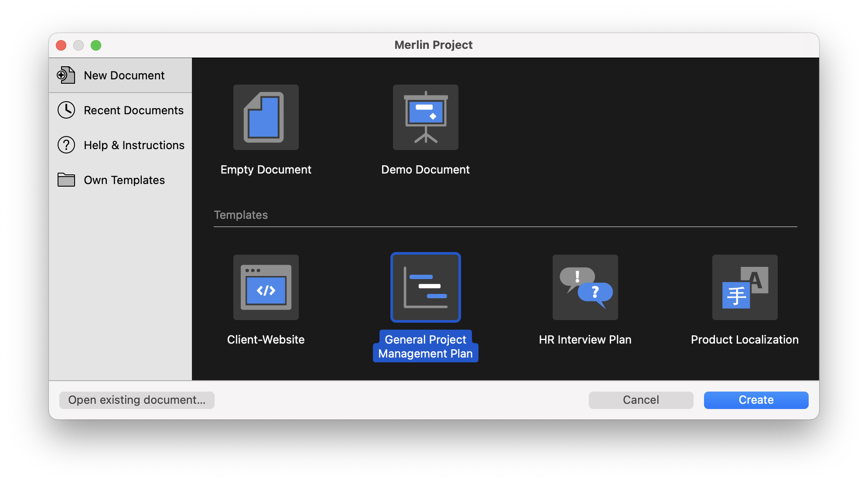
Task: Click the clock icon beside Recent Documents
Action: tap(66, 110)
